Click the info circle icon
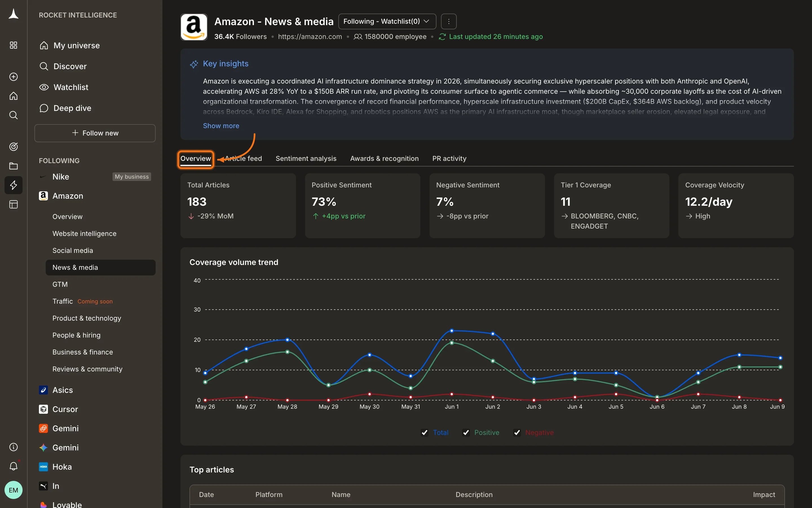This screenshot has width=812, height=508. [14, 447]
